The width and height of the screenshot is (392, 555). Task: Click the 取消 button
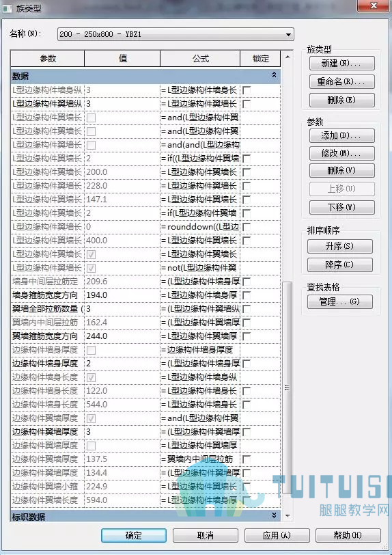coord(205,535)
